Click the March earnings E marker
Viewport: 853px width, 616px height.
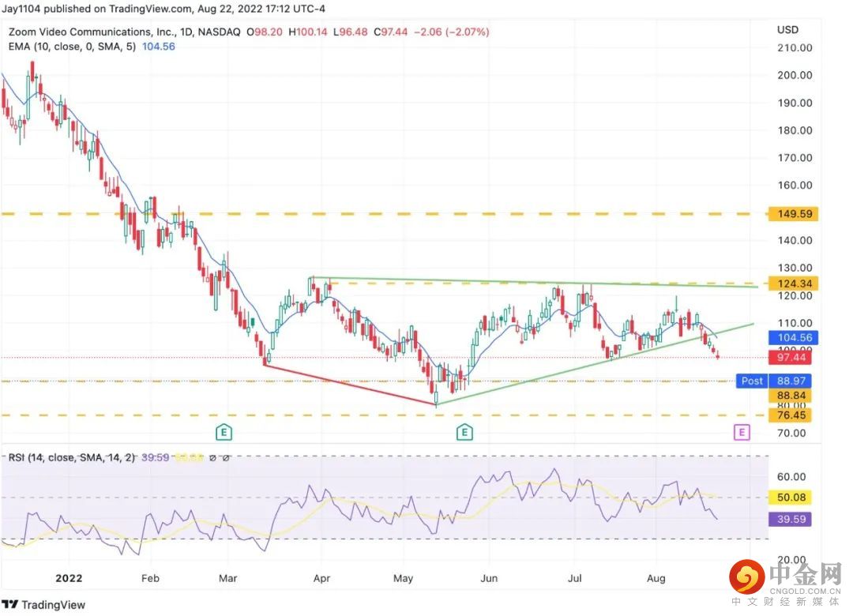click(x=224, y=433)
